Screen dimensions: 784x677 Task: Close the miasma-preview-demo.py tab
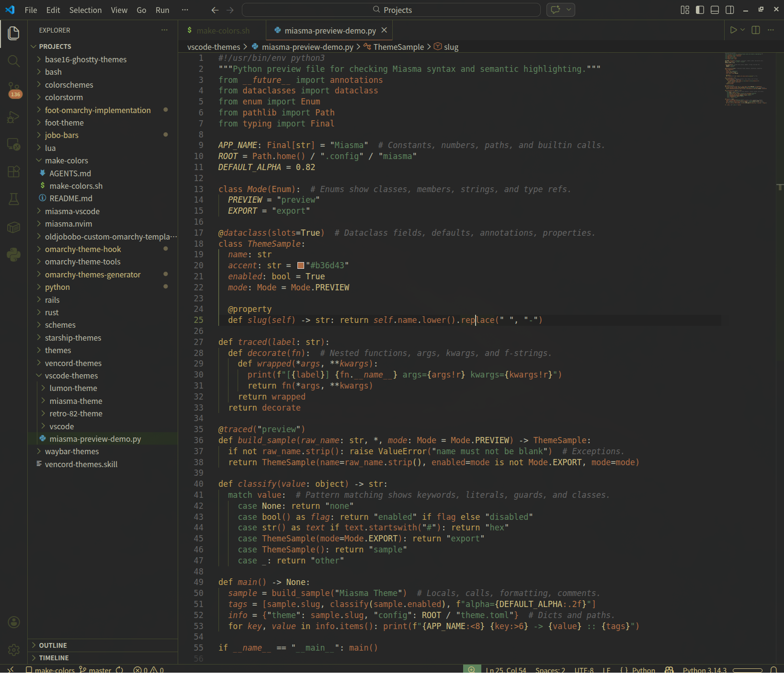pos(384,30)
